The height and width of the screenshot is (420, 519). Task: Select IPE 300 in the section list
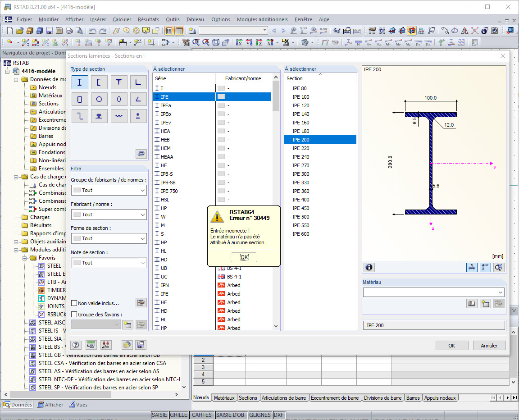(300, 174)
